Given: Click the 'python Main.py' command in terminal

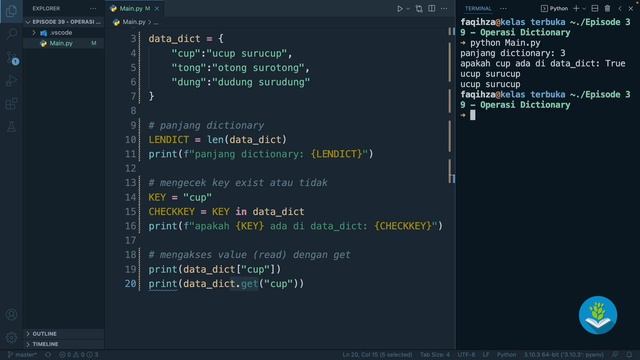Looking at the screenshot, I should [x=505, y=43].
